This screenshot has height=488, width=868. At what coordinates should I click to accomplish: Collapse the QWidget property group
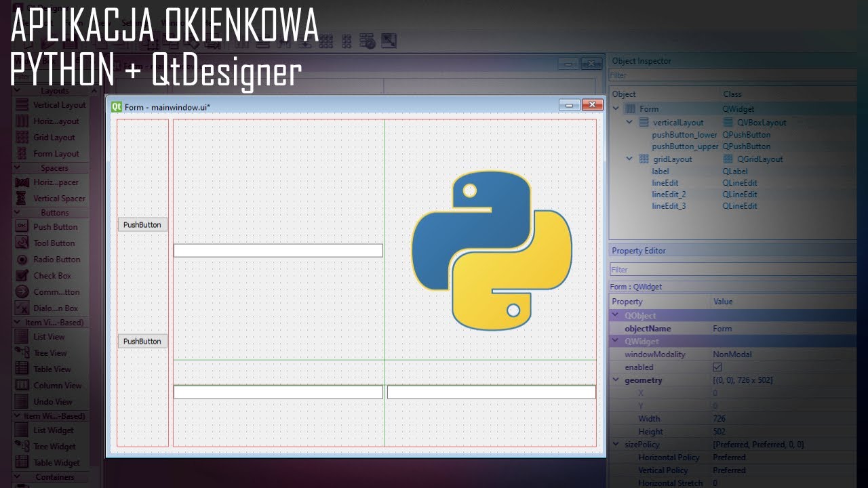coord(616,342)
